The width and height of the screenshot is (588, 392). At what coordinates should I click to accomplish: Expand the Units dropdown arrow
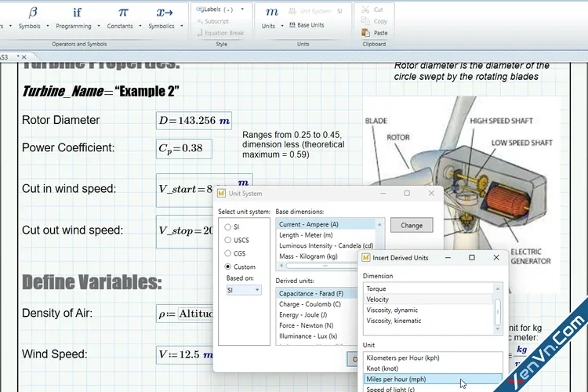(x=282, y=26)
